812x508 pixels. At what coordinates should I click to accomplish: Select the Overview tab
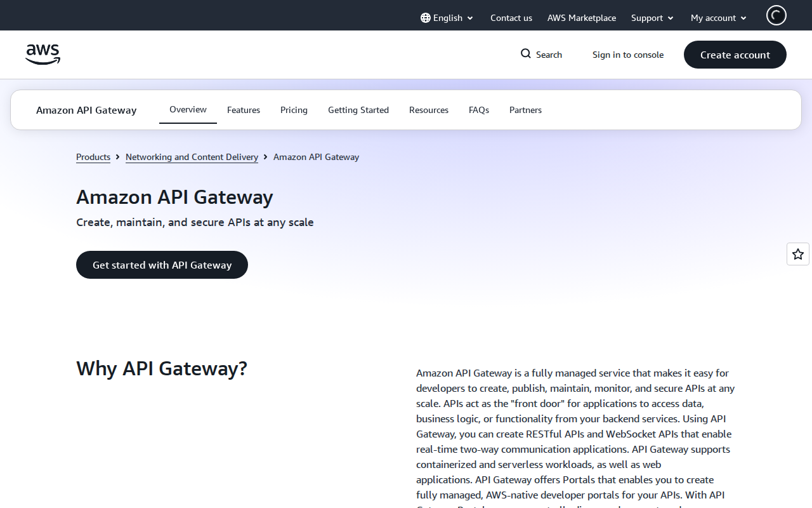(x=188, y=110)
